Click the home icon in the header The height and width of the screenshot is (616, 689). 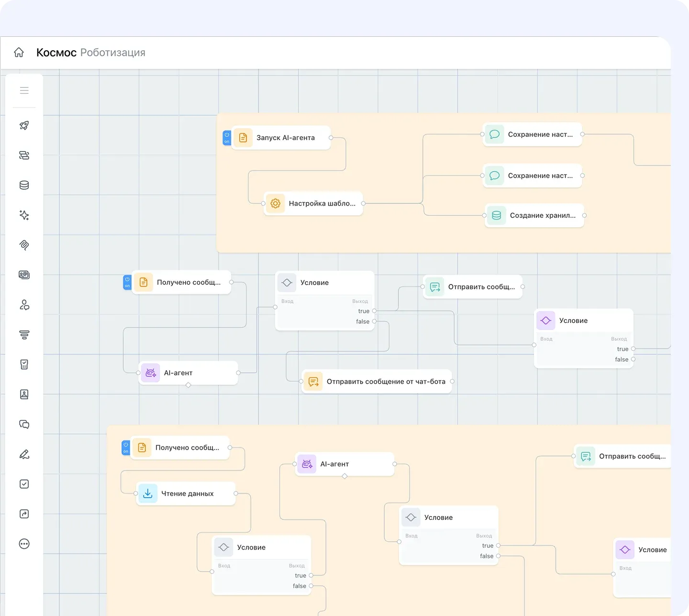(19, 53)
